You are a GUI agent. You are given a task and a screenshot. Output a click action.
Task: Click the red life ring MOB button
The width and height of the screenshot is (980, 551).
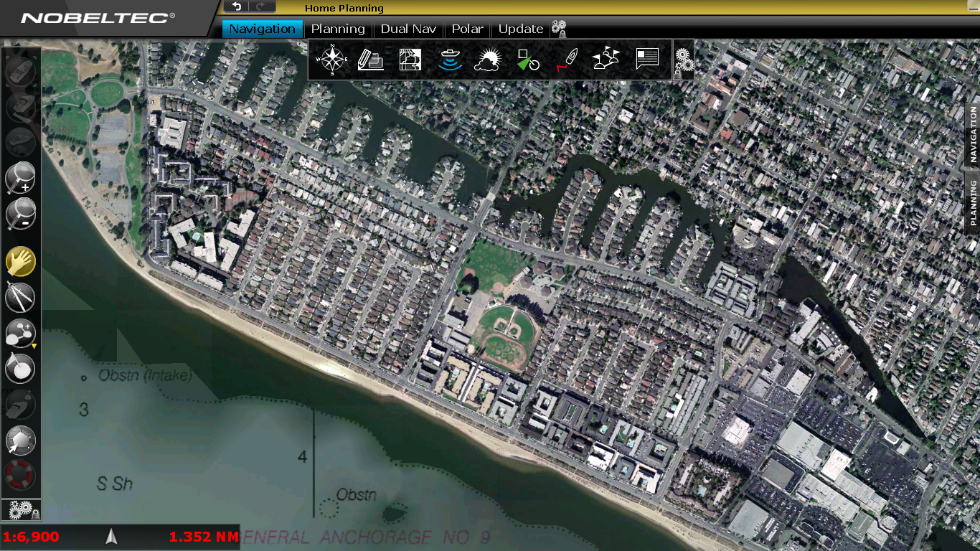(20, 475)
